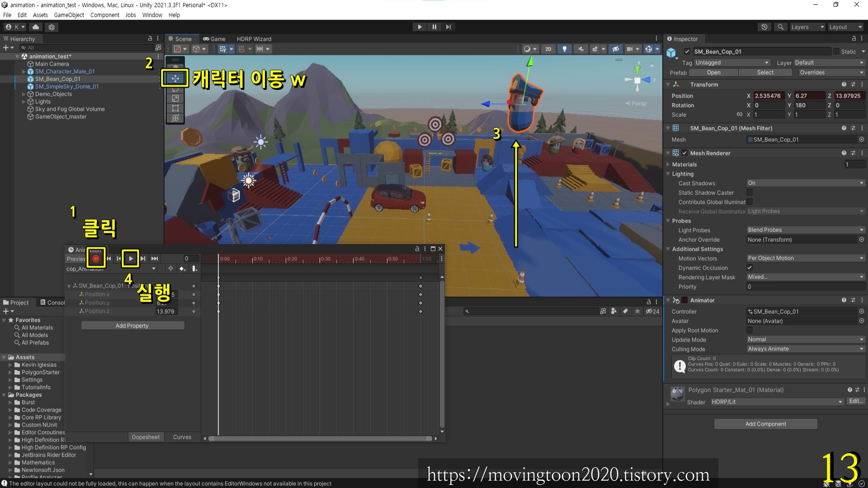This screenshot has width=868, height=488.
Task: Open Transform component help icon
Action: 844,84
